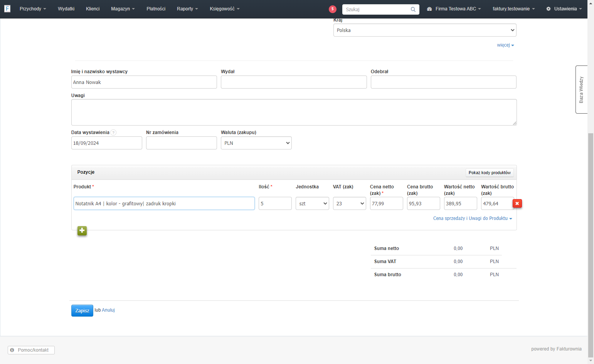
Task: Click the Ilość quantity field
Action: tap(275, 203)
